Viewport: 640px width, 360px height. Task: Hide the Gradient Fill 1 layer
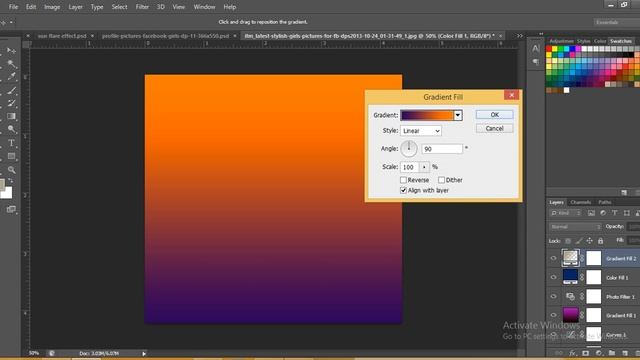point(553,315)
